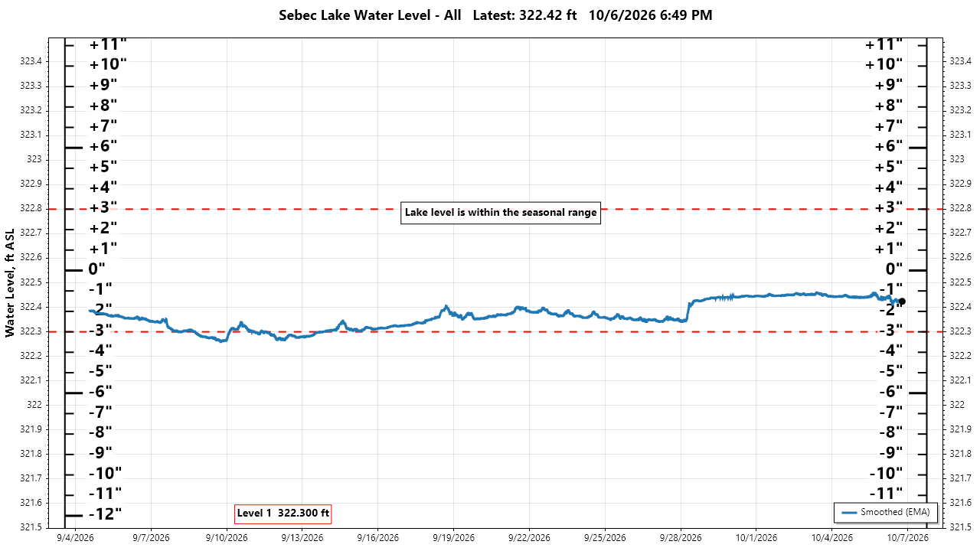
Task: Click the 9/19/2026 date label
Action: pos(454,538)
